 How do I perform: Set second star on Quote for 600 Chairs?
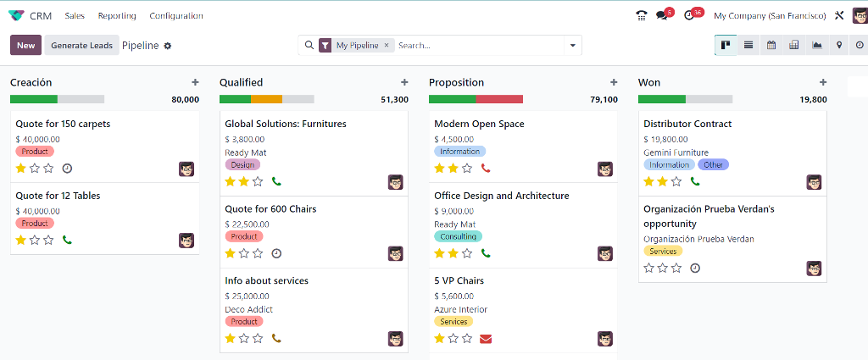click(x=244, y=253)
